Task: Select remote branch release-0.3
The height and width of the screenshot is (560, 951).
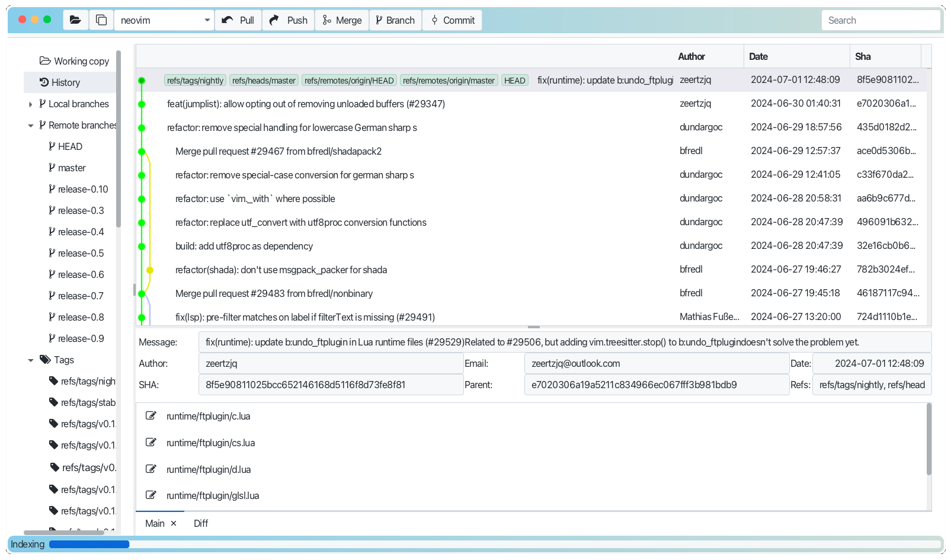Action: (x=81, y=210)
